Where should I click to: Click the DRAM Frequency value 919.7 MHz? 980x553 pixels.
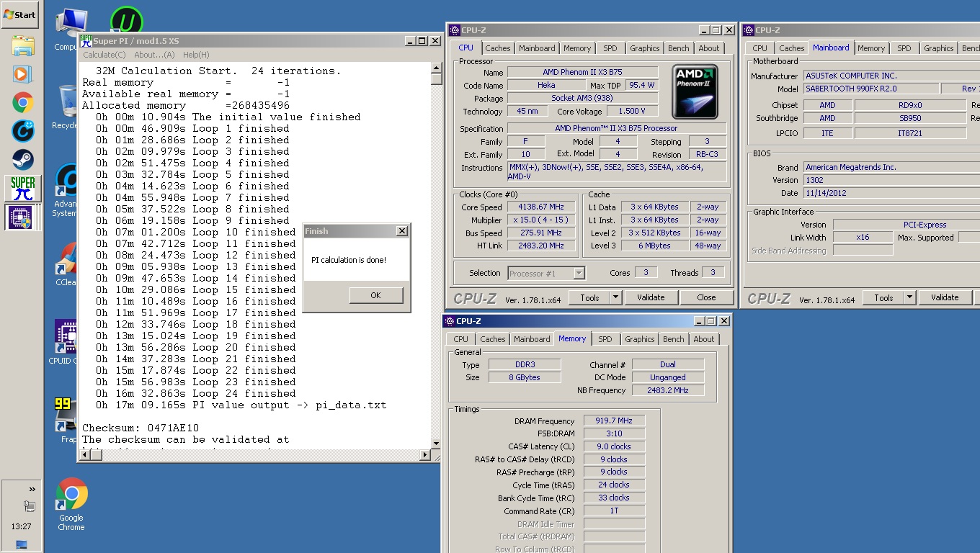pyautogui.click(x=614, y=421)
